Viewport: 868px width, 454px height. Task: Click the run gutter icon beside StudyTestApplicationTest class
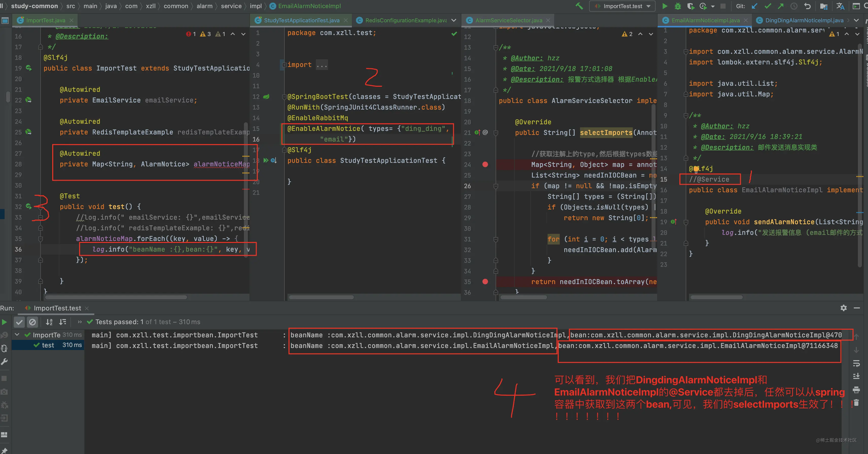[266, 161]
